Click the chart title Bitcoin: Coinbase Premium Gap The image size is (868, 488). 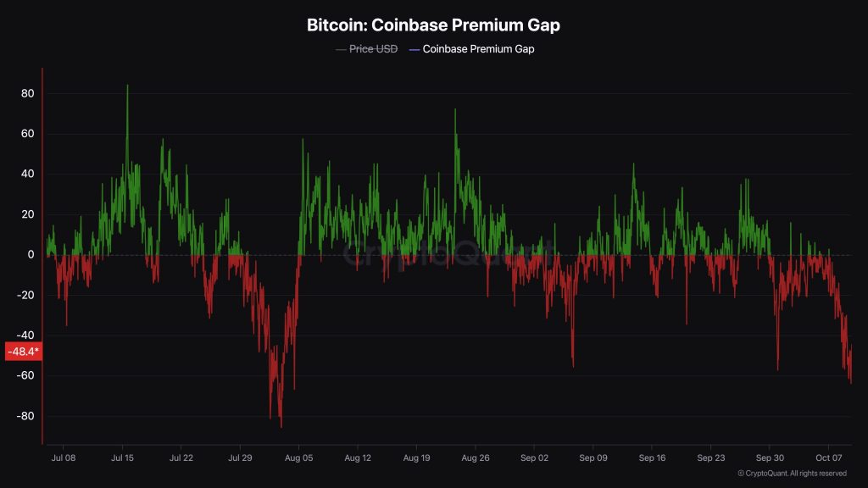433,25
